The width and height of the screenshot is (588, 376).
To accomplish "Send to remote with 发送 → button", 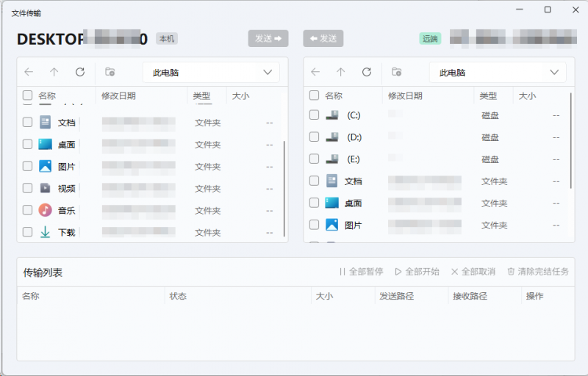I will 268,39.
